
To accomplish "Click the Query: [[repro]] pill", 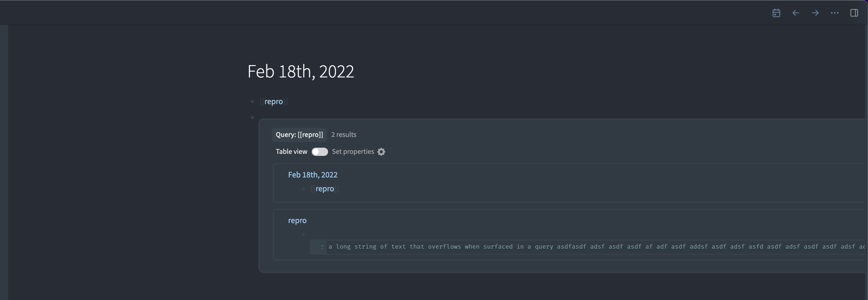I will [x=299, y=134].
